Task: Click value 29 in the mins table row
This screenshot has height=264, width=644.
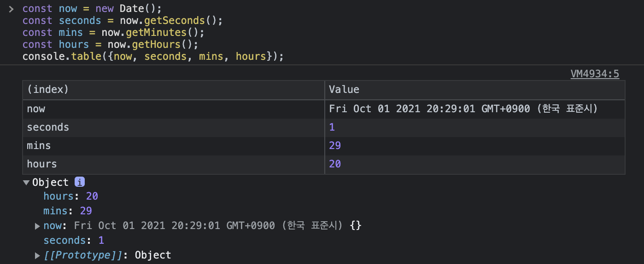Action: point(335,146)
